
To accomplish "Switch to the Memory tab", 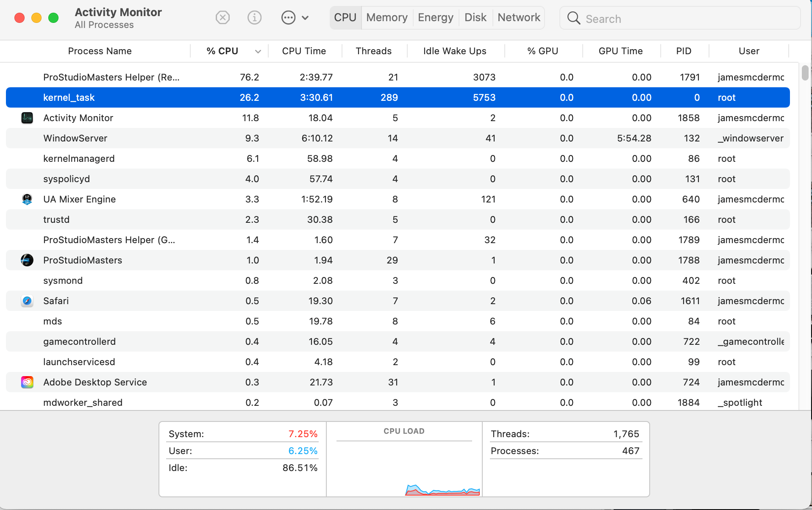I will [x=387, y=18].
